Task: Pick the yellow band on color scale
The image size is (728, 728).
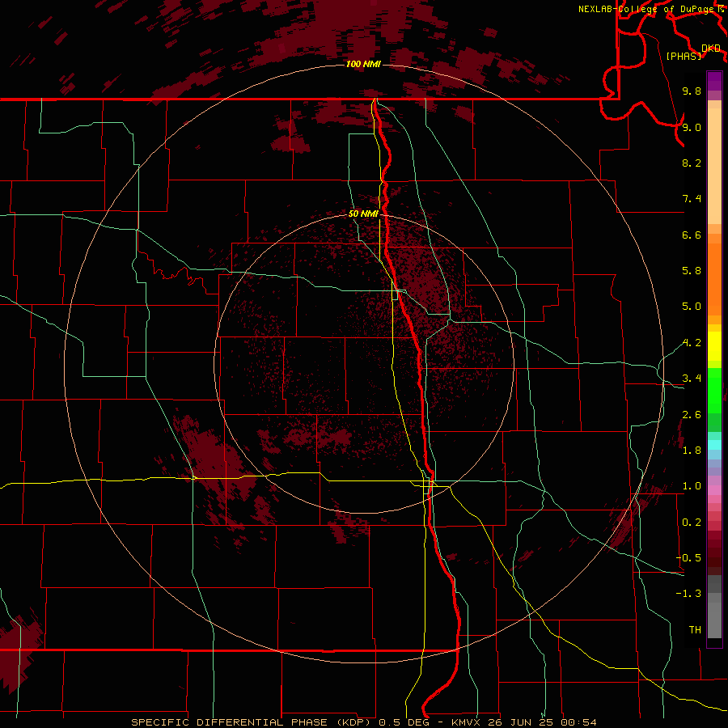Action: point(714,346)
